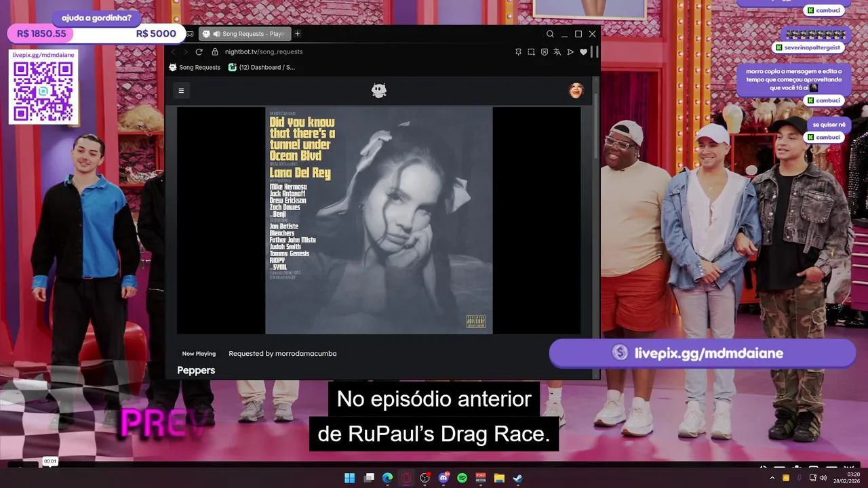Screen dimensions: 868x488
Task: Click the microphone tray icon
Action: tap(799, 478)
